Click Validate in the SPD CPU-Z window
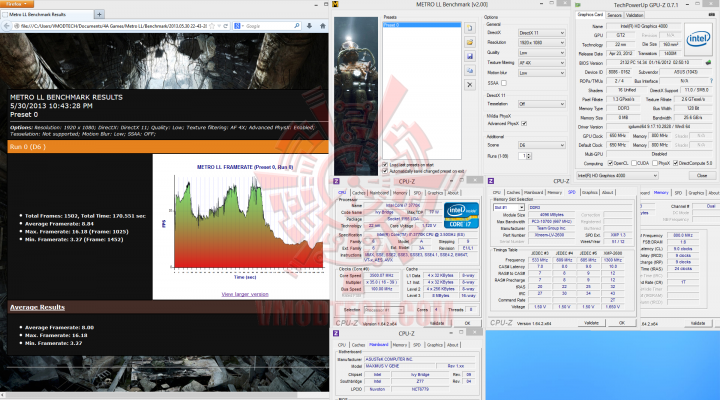 pyautogui.click(x=591, y=323)
